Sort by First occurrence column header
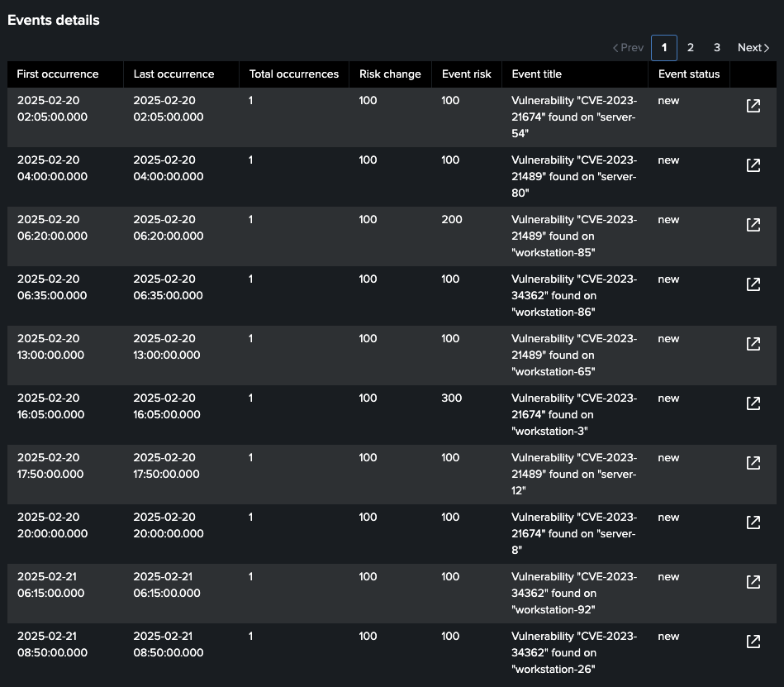The height and width of the screenshot is (687, 784). [58, 74]
